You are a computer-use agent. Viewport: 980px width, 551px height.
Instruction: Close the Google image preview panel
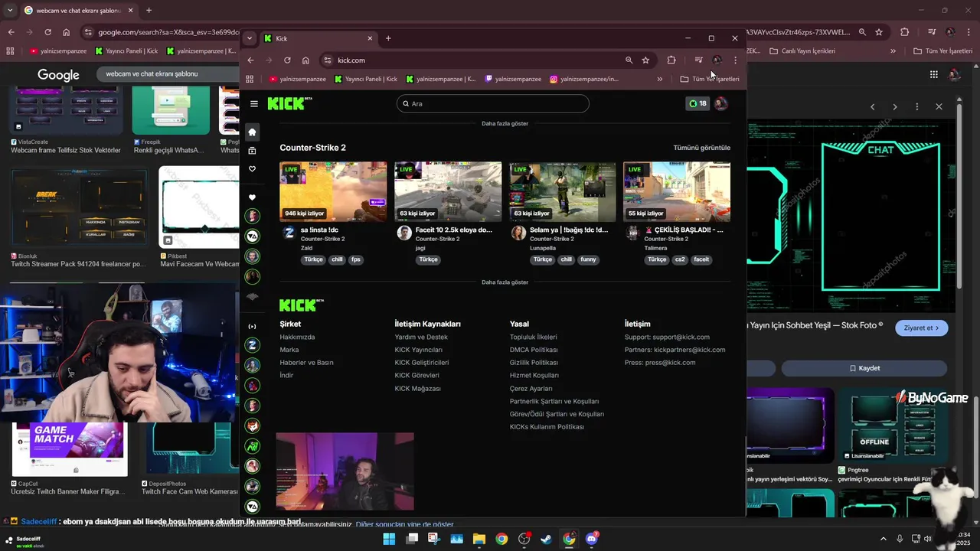pyautogui.click(x=939, y=106)
